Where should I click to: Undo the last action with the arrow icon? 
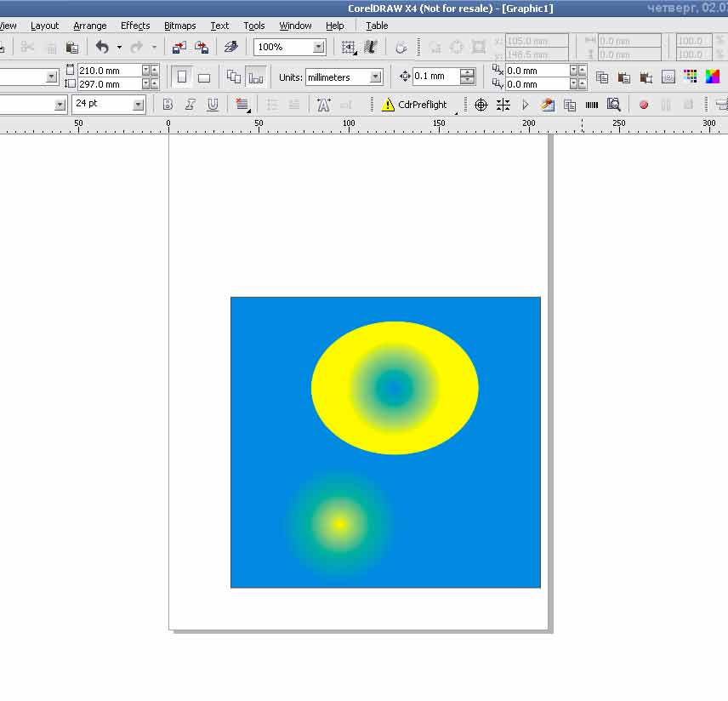(102, 47)
